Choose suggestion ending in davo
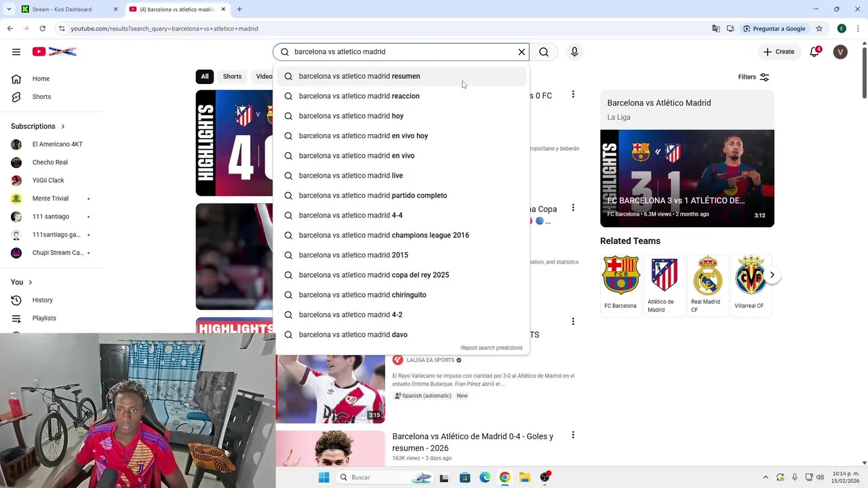868x488 pixels. tap(401, 335)
